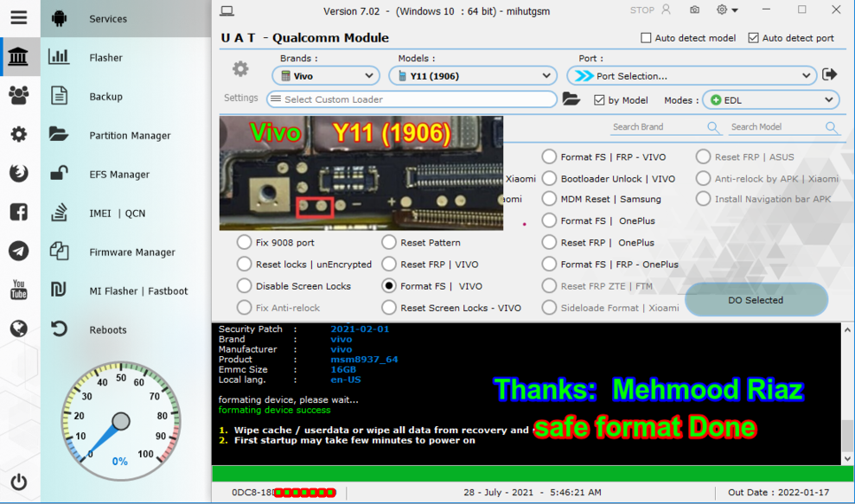Select the bank building sidebar icon
Screen dimensions: 855x504
pos(18,57)
